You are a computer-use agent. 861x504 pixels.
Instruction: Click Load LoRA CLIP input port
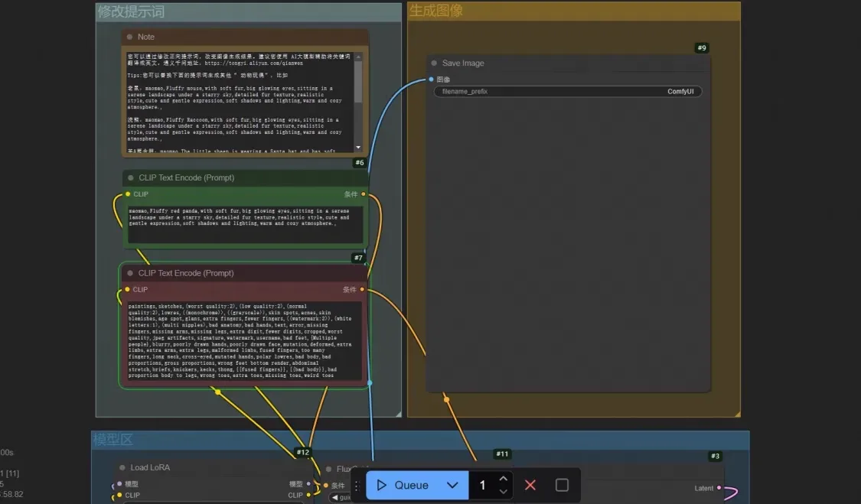(119, 496)
